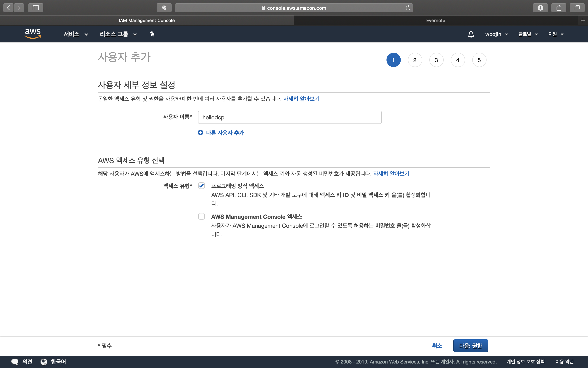This screenshot has width=588, height=368.
Task: Switch to the Evernote tab
Action: [436, 21]
